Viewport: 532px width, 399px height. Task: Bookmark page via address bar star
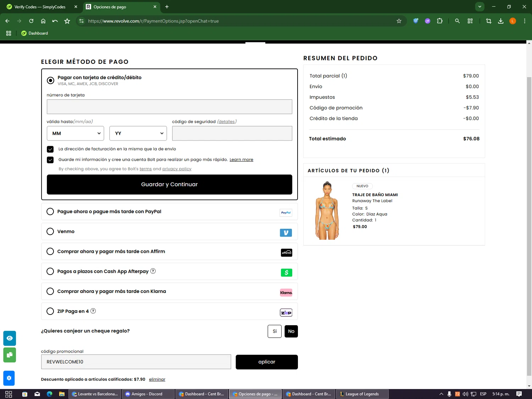pyautogui.click(x=399, y=21)
